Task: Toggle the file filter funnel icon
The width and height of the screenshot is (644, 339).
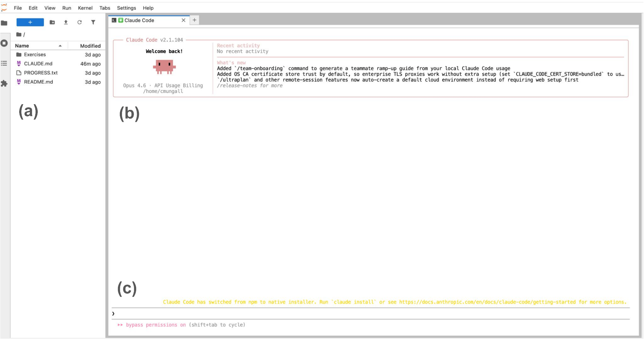Action: pyautogui.click(x=93, y=22)
